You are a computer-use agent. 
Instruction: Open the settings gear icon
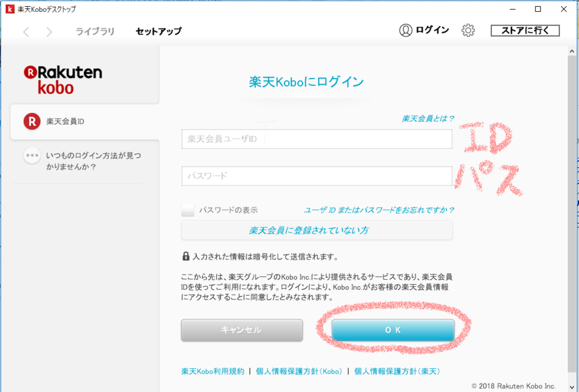(468, 31)
